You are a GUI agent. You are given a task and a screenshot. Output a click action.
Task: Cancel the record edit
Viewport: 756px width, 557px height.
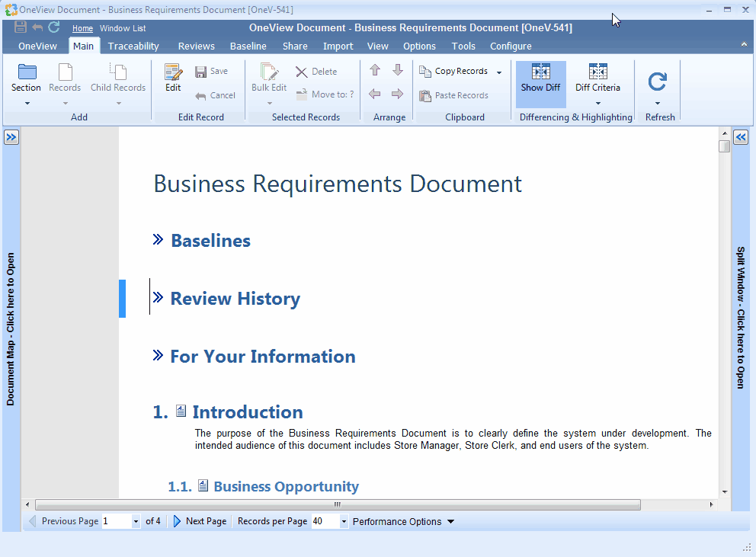[x=215, y=95]
